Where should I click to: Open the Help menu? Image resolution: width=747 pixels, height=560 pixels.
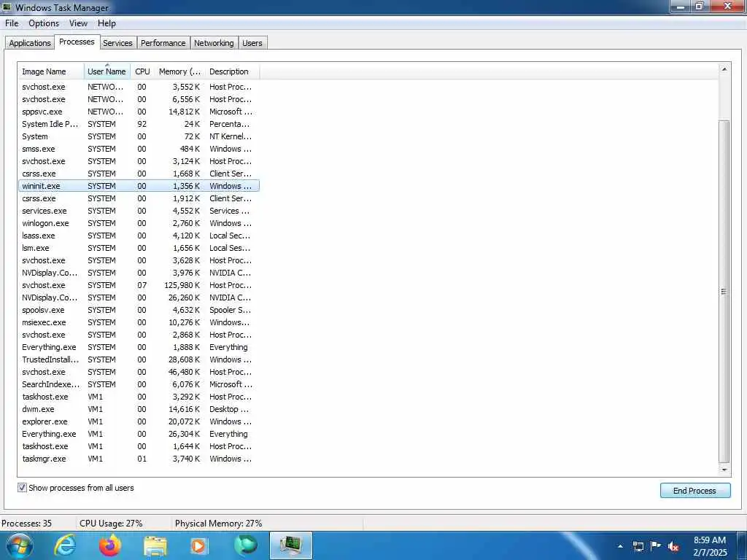pyautogui.click(x=107, y=23)
